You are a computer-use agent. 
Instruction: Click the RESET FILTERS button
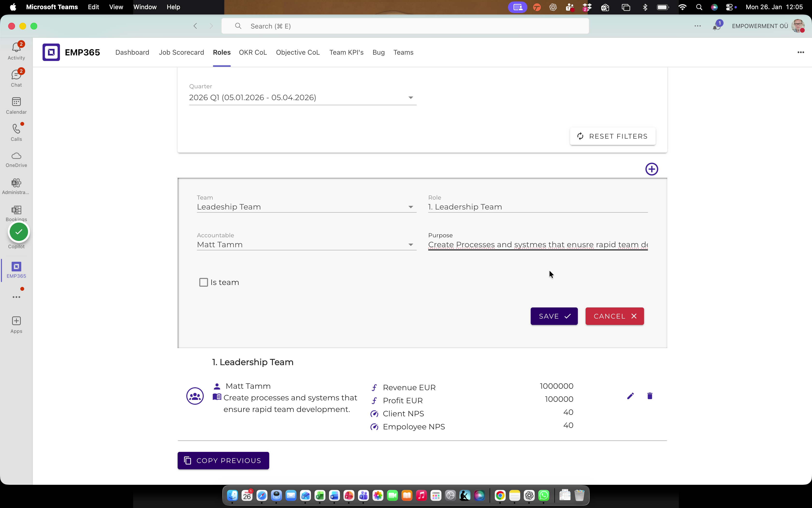[x=612, y=136]
